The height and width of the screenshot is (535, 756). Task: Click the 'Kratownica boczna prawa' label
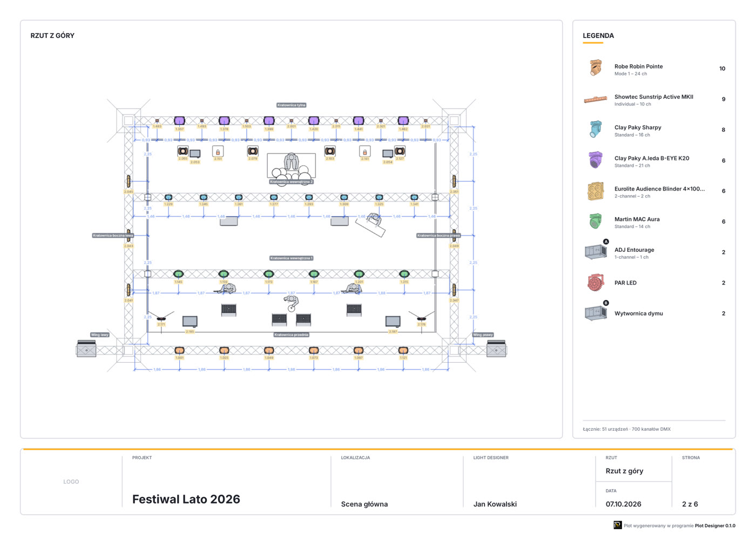tap(438, 236)
